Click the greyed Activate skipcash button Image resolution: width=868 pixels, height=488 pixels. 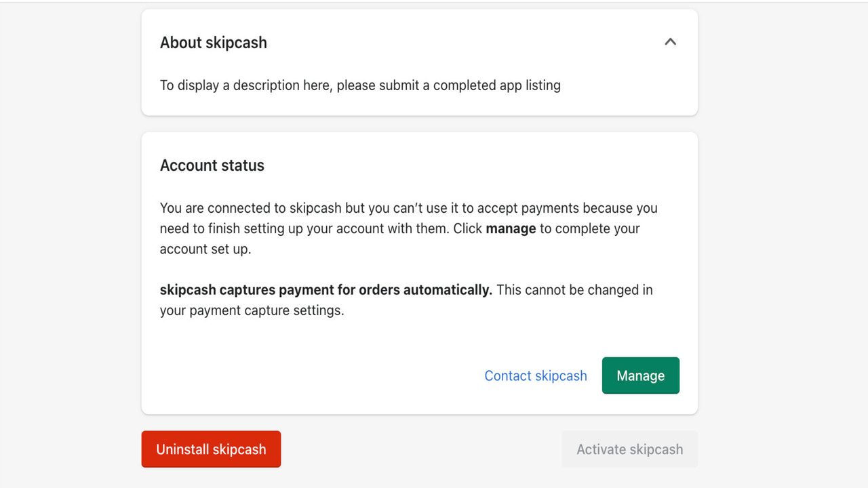(630, 449)
